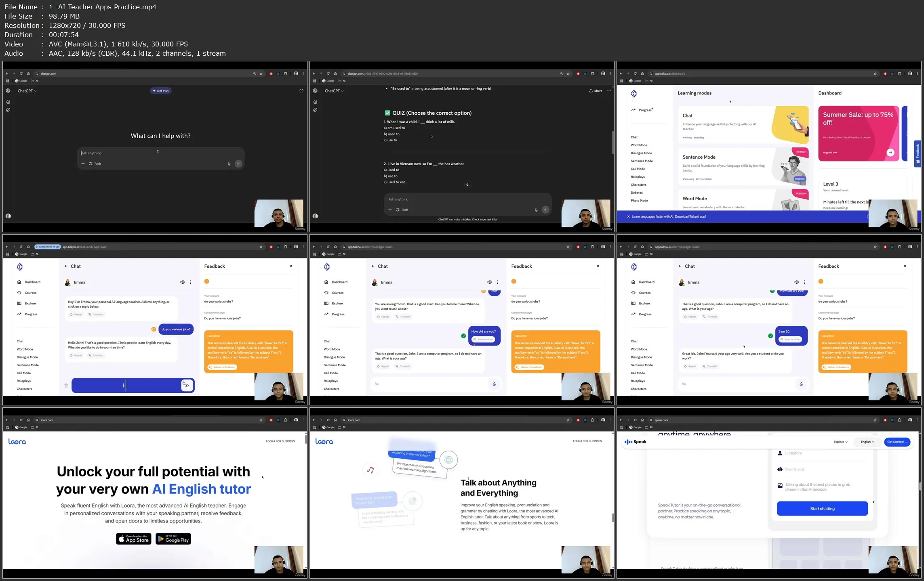Click the green check beside 'I am 20.' bubble
Screen dimensions: 924x581
[x=770, y=336]
